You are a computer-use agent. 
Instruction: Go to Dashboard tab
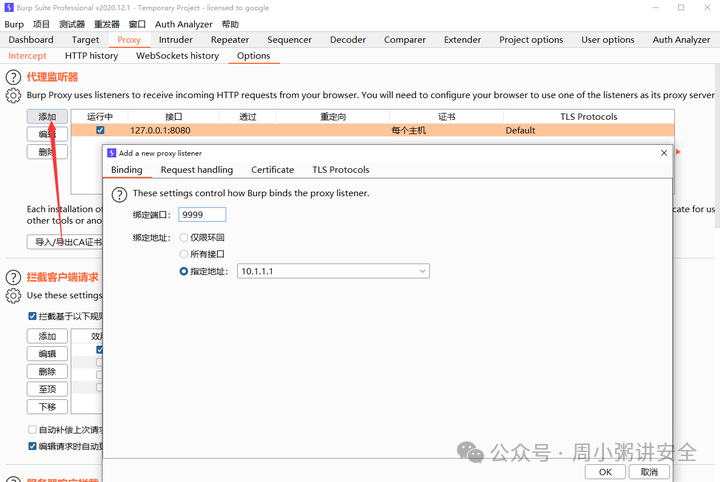(31, 40)
